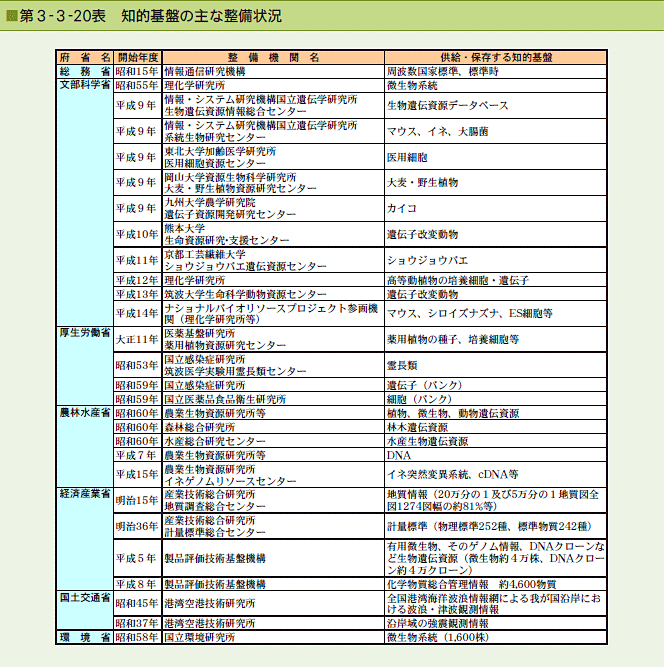This screenshot has width=664, height=667.
Task: Click the 国立医薬品食品衛生研究所 cell
Action: click(273, 399)
